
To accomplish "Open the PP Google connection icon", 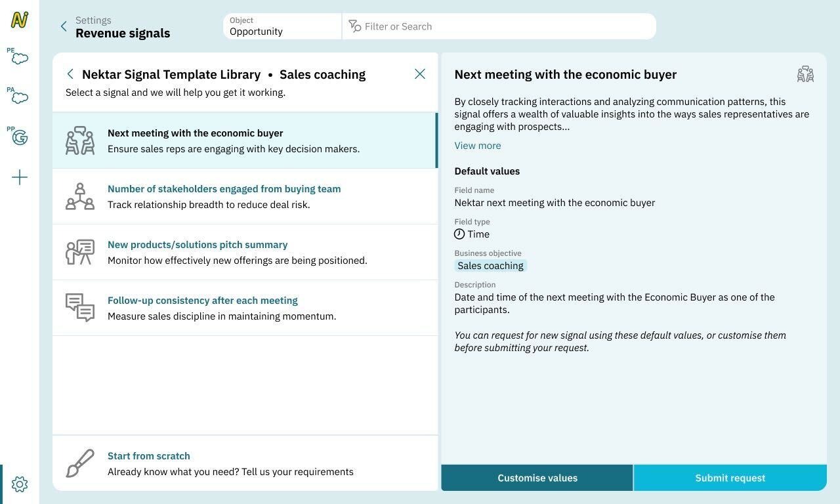I will [x=19, y=136].
